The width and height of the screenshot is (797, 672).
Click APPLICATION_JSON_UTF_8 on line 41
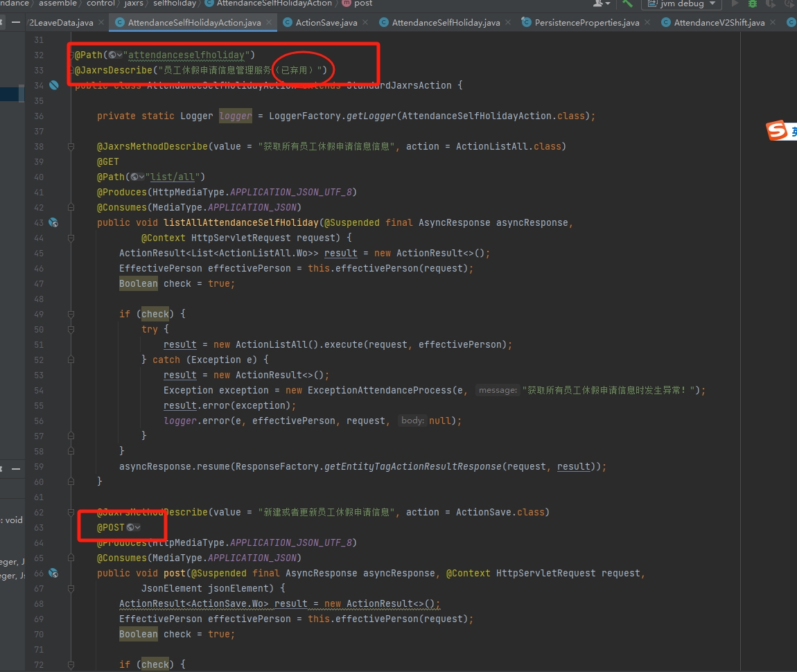291,192
